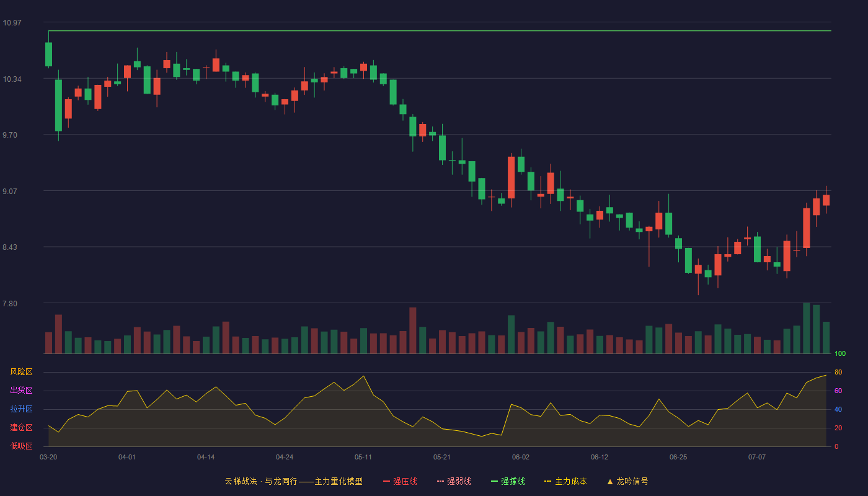Click the 05-11 date axis label
The width and height of the screenshot is (868, 496).
coord(363,457)
